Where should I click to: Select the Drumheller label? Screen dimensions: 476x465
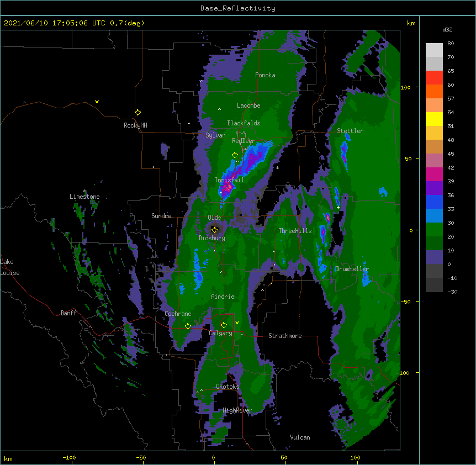point(352,269)
